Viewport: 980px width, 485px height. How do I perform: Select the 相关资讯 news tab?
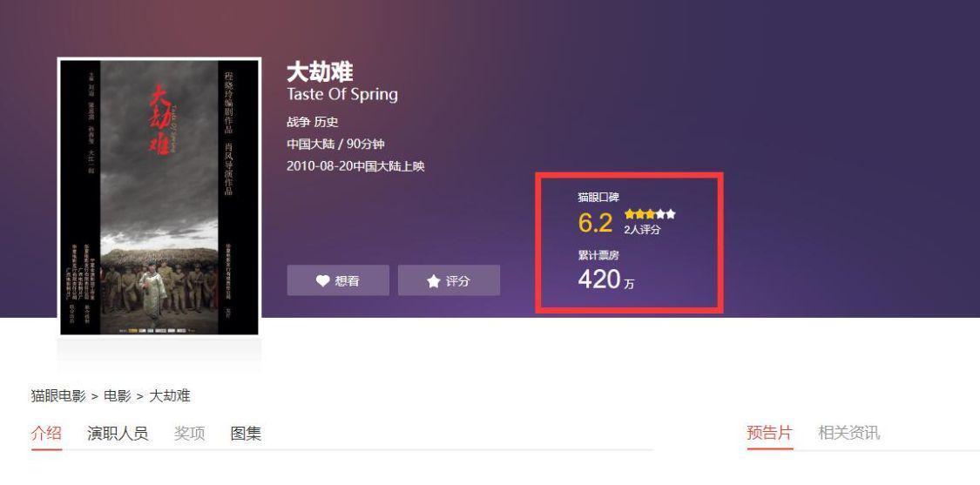point(848,433)
